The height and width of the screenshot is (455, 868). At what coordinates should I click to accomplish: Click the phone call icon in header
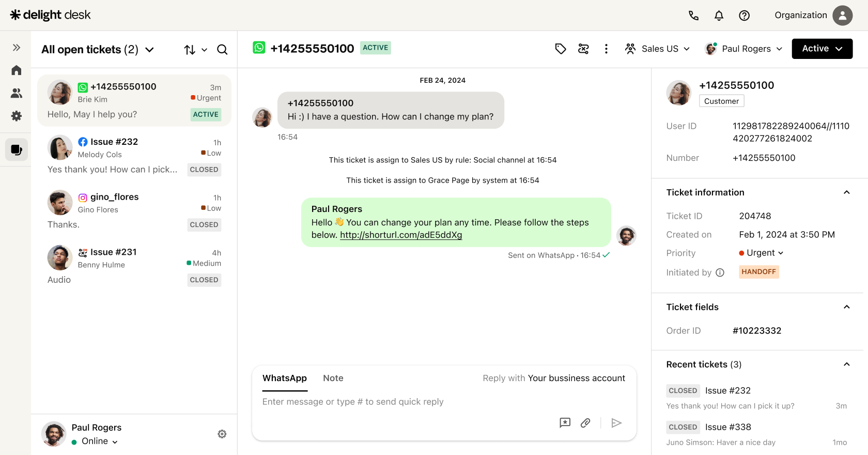point(693,16)
